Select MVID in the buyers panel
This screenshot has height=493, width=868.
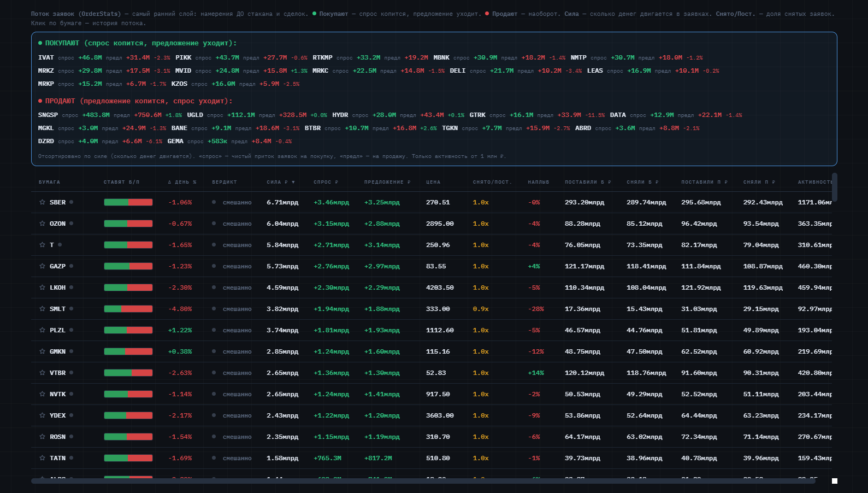click(183, 71)
